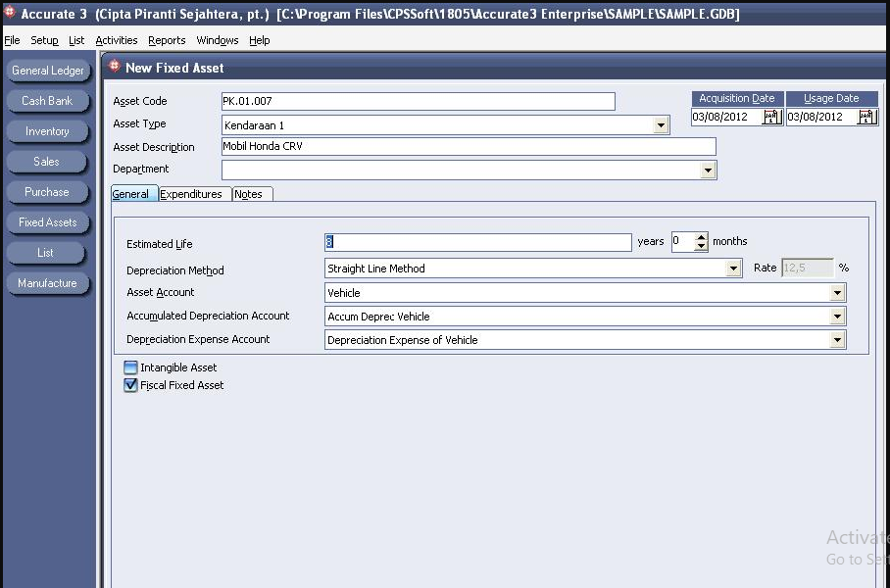
Task: Open the Activities menu
Action: pos(117,40)
